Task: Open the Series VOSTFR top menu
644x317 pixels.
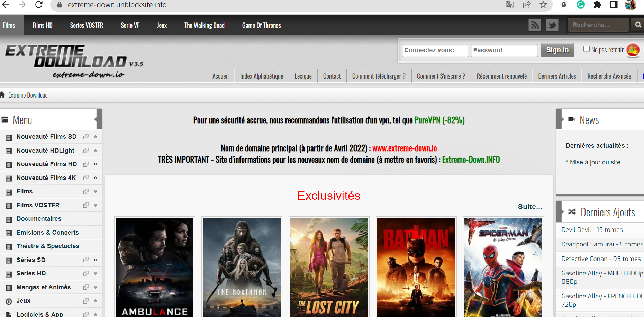Action: (87, 25)
